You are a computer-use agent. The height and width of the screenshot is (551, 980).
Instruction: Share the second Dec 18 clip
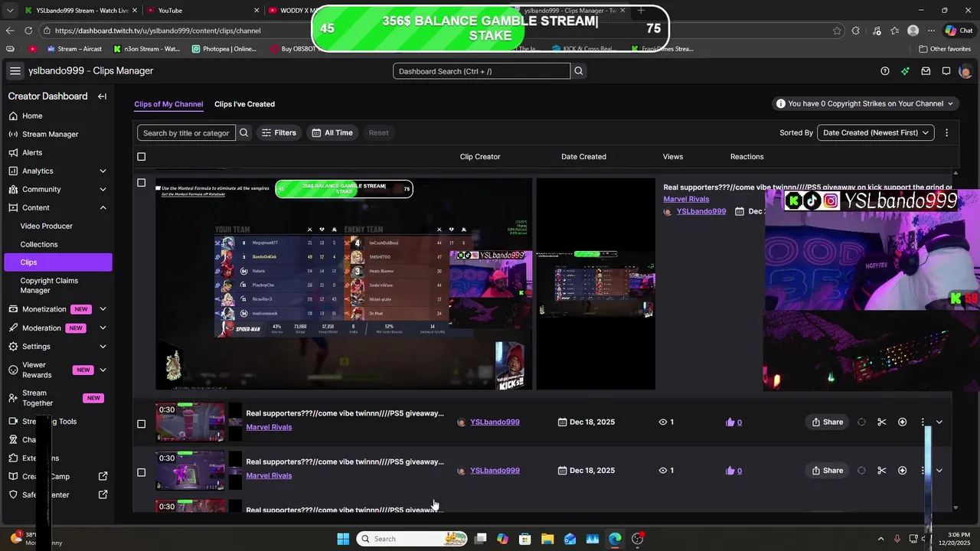click(x=828, y=471)
